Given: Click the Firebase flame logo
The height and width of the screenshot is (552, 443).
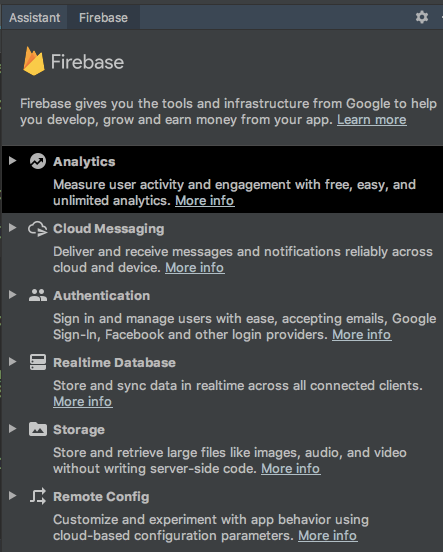Looking at the screenshot, I should coord(34,61).
